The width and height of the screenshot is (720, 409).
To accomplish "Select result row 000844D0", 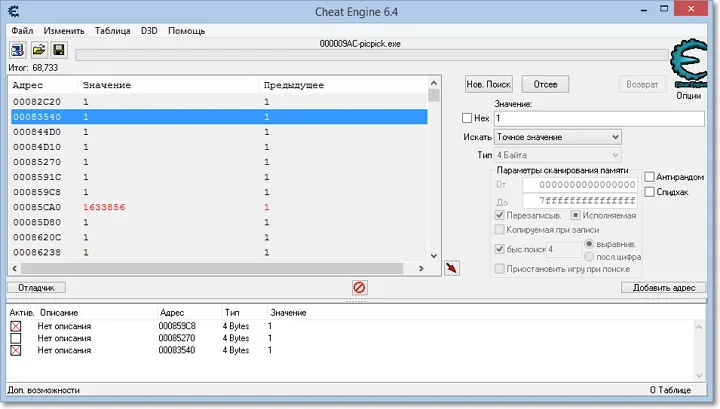I will click(x=219, y=132).
